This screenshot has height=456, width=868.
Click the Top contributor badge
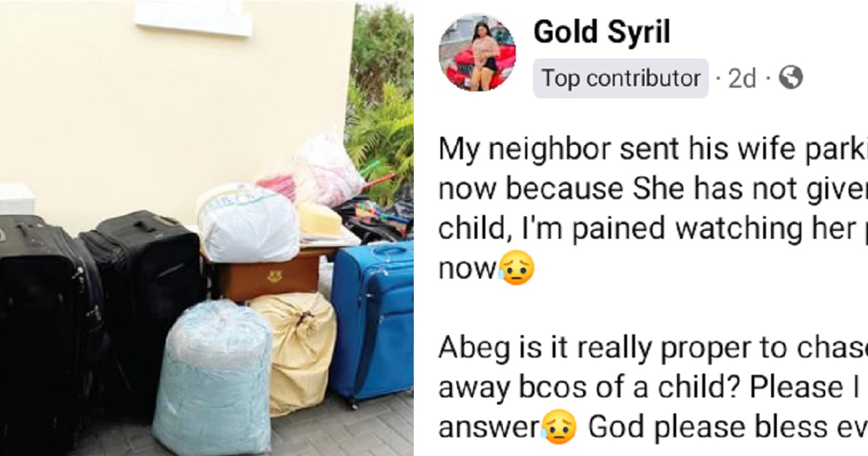pos(621,78)
